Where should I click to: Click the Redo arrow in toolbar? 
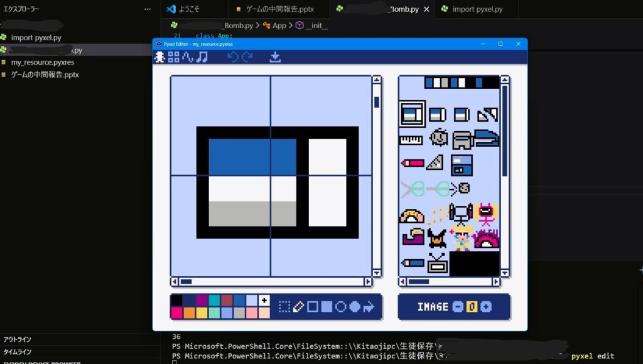(x=247, y=57)
